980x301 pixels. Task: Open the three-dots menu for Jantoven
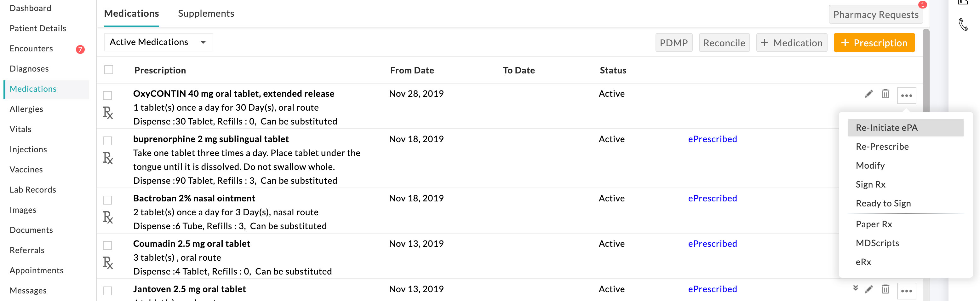pos(906,291)
